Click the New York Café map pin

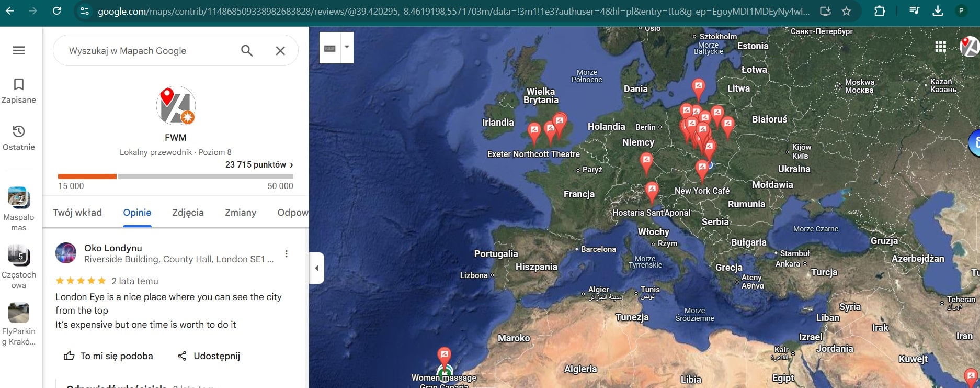[702, 171]
